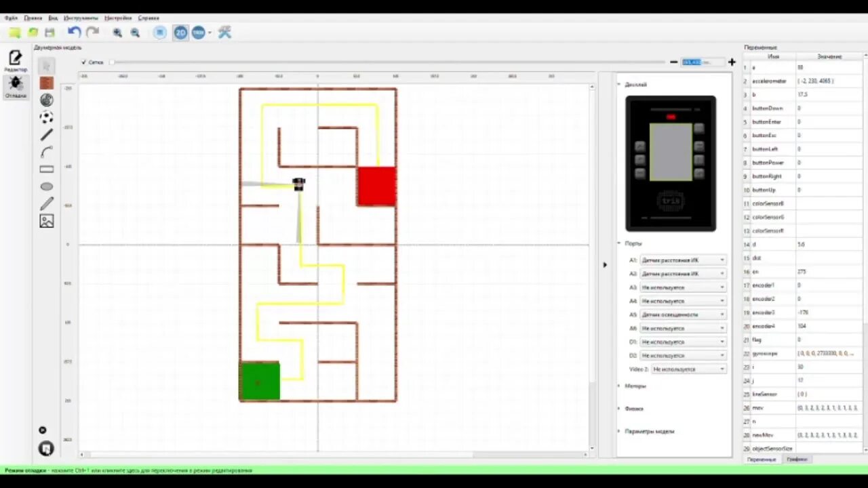Open robot model dropdown arrow
The image size is (868, 488).
210,33
